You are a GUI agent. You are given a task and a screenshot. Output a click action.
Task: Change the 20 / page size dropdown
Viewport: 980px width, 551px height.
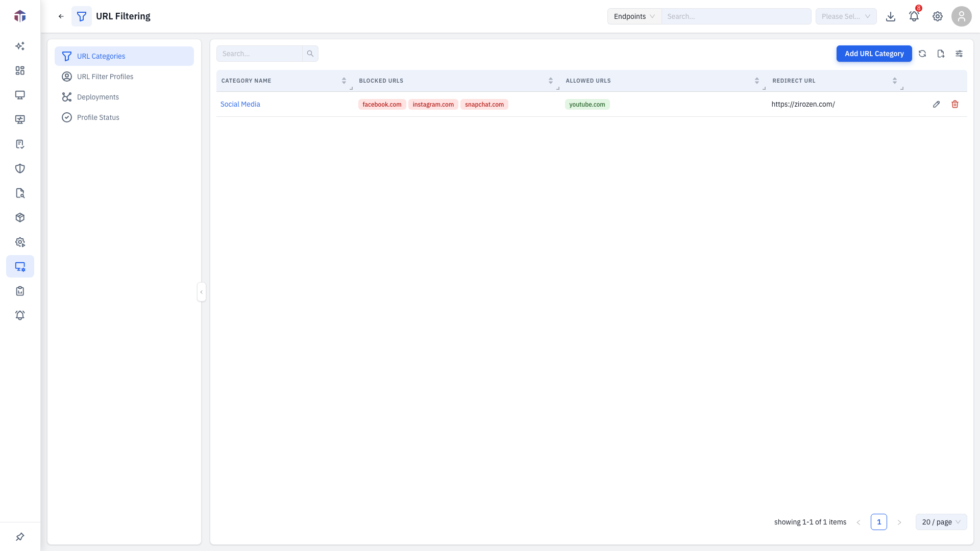(x=941, y=522)
